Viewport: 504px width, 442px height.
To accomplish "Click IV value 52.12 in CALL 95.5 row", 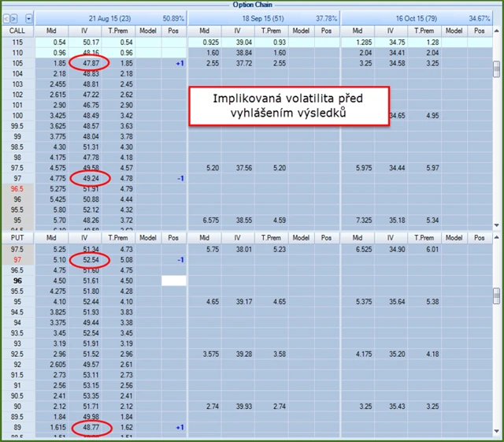I will (x=91, y=210).
